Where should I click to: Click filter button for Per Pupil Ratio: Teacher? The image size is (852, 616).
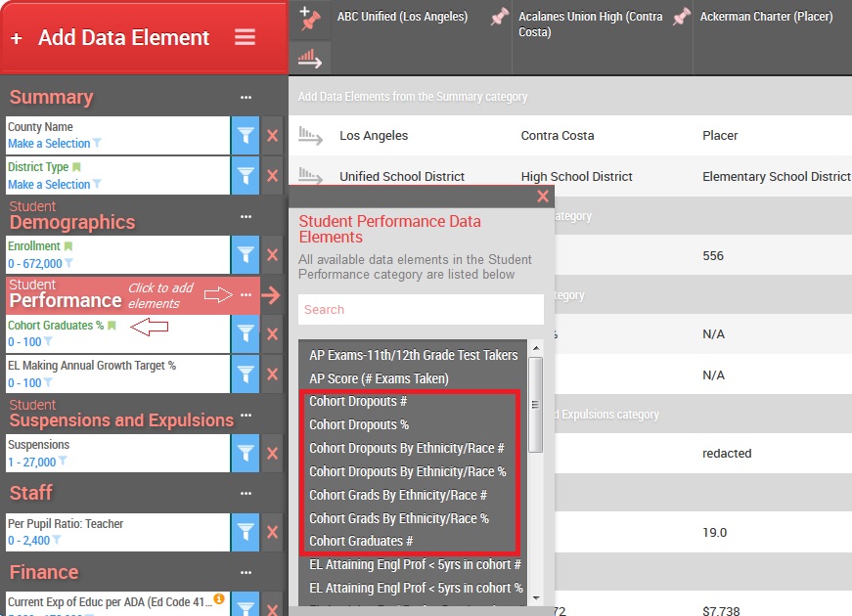click(x=246, y=532)
